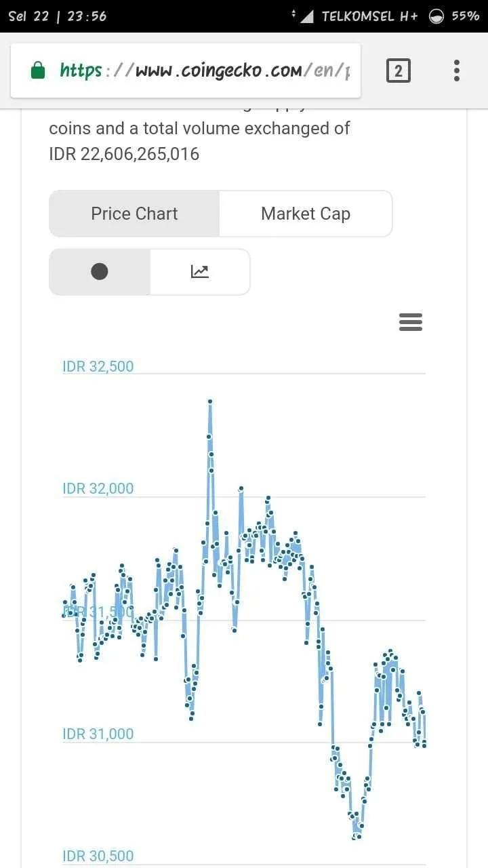
Task: Open the chart hamburger export menu
Action: [x=411, y=322]
